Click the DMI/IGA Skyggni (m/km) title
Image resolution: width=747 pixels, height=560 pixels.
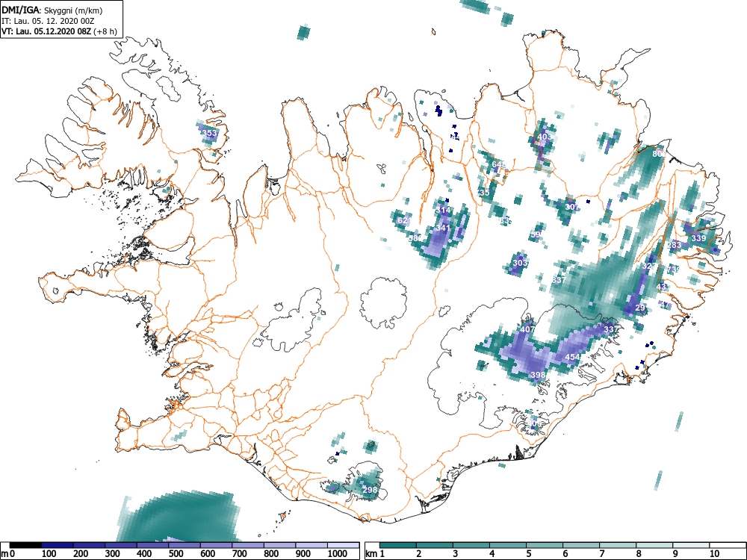point(52,10)
